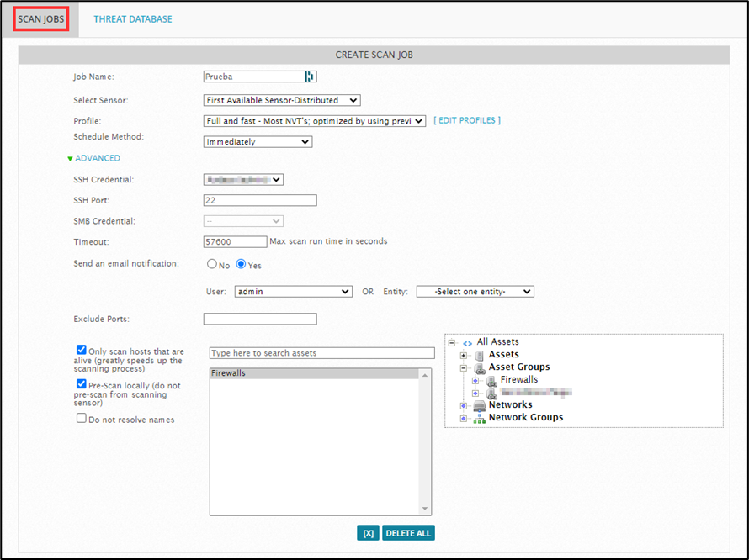The height and width of the screenshot is (560, 749).
Task: Open the Schedule Method dropdown
Action: [x=258, y=142]
